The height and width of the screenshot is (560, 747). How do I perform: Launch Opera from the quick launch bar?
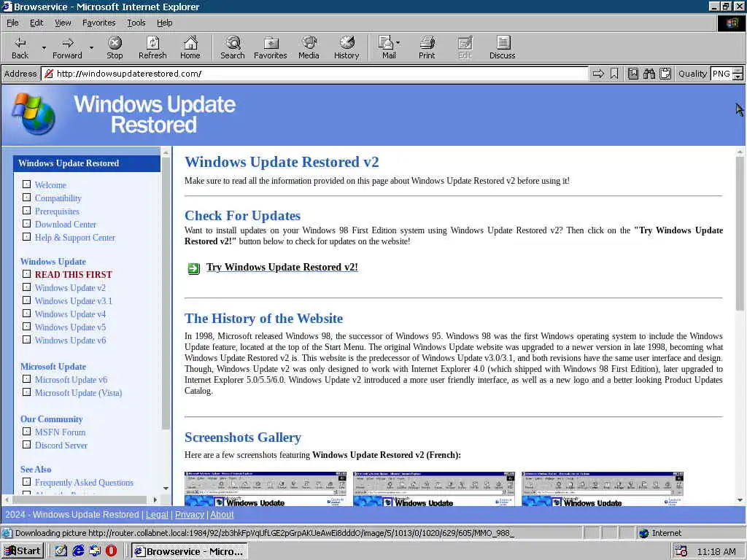(111, 551)
